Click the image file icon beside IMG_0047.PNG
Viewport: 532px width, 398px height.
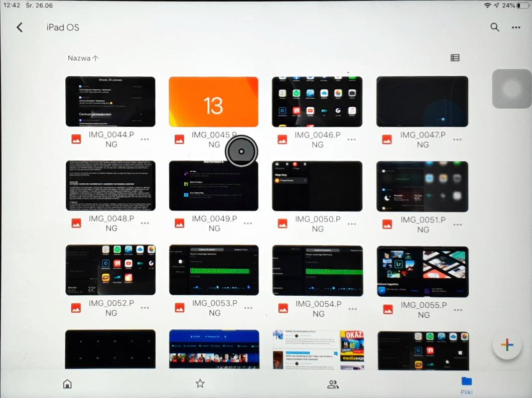[387, 139]
